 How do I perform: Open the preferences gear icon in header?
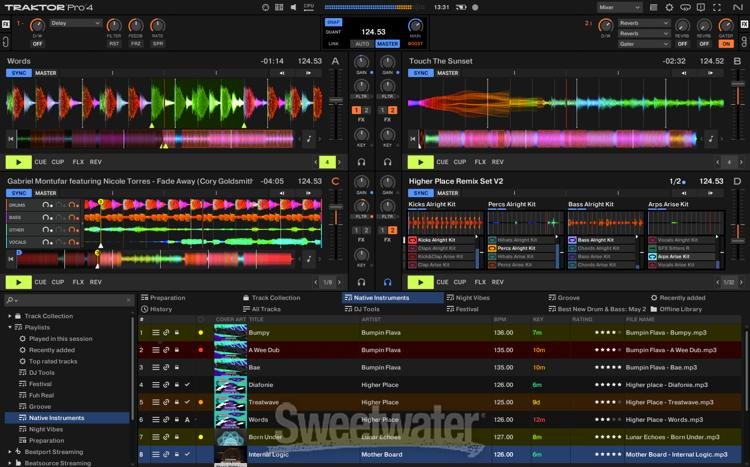670,7
